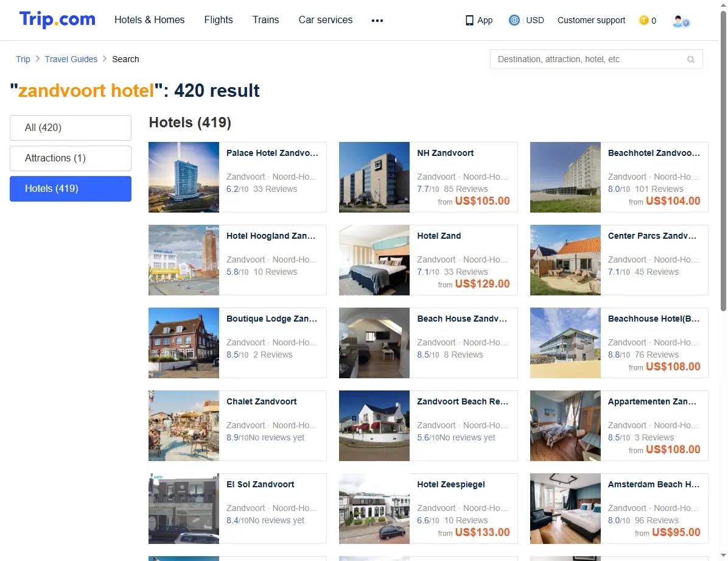Click Appartementen Zandvoort title
The height and width of the screenshot is (561, 728).
[652, 401]
